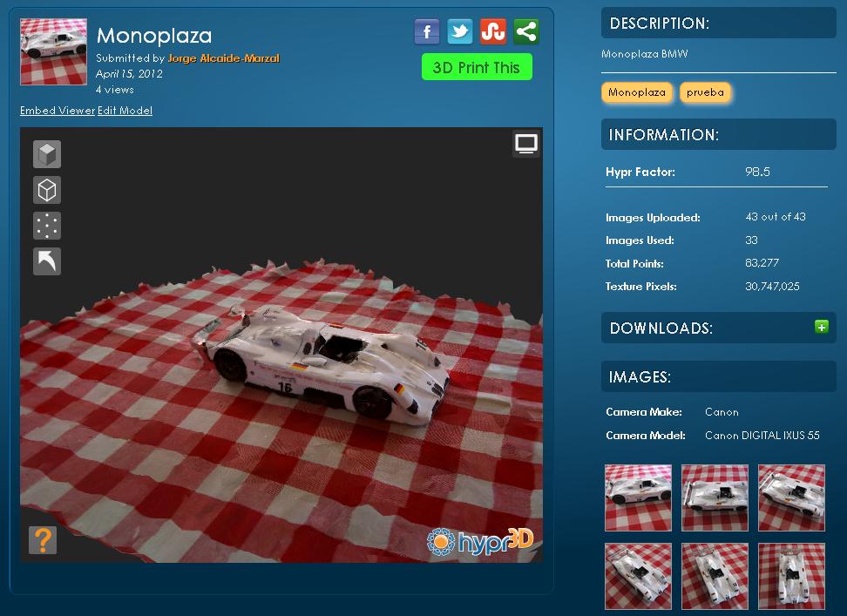This screenshot has height=616, width=847.
Task: Enter fullscreen viewer mode
Action: 525,144
